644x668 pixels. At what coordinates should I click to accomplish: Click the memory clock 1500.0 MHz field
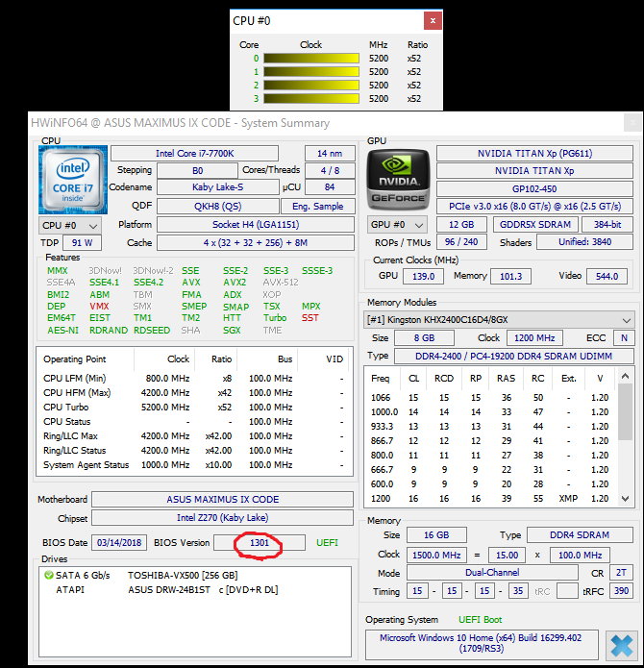click(x=436, y=556)
